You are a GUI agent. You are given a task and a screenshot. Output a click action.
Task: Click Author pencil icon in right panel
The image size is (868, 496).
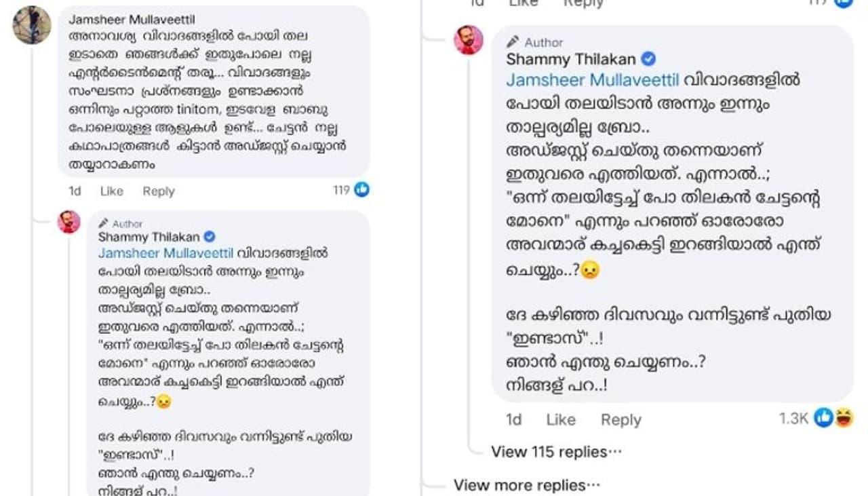click(x=513, y=42)
